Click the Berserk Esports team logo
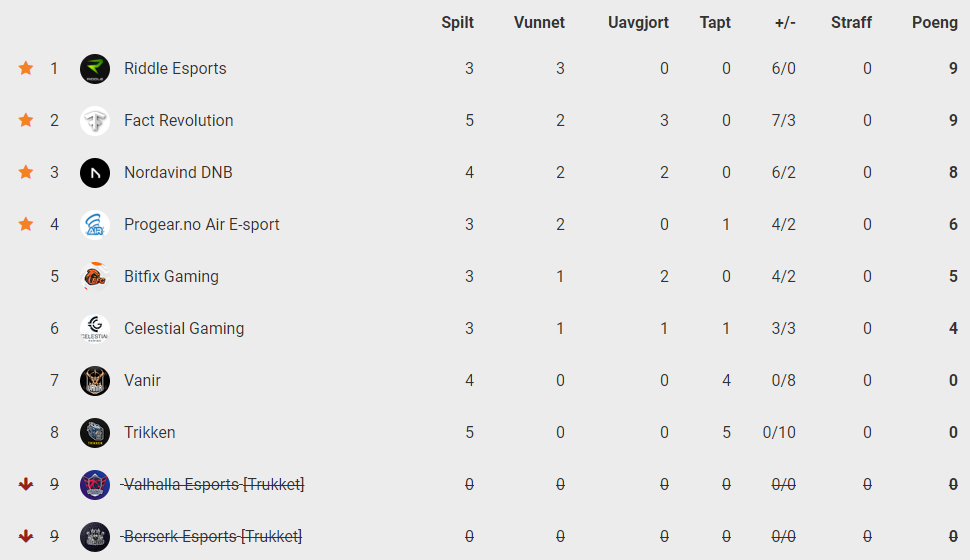The width and height of the screenshot is (970, 560). click(95, 536)
